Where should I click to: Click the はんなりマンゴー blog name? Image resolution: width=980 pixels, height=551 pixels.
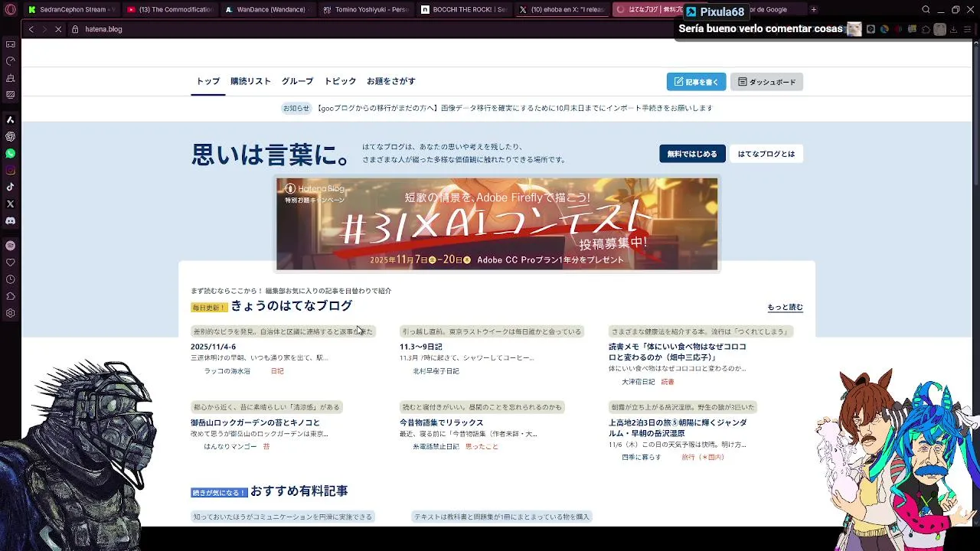[230, 446]
